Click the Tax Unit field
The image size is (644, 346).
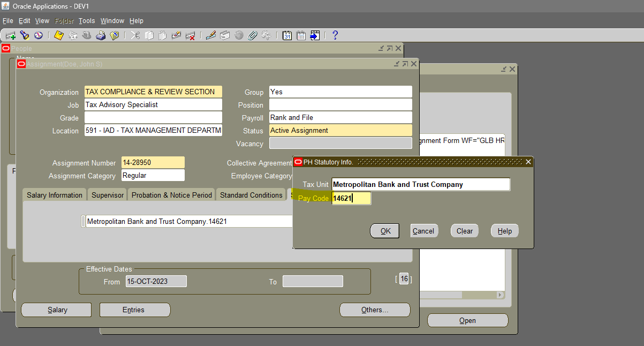click(421, 184)
